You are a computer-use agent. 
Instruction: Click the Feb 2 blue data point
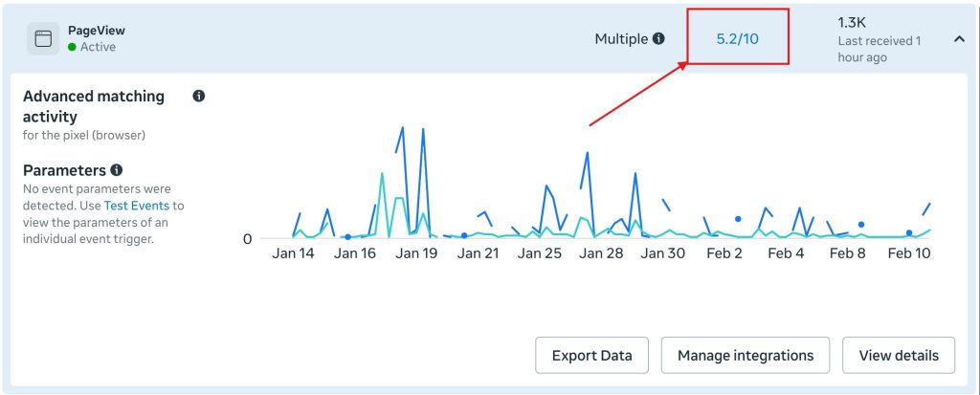pos(738,219)
